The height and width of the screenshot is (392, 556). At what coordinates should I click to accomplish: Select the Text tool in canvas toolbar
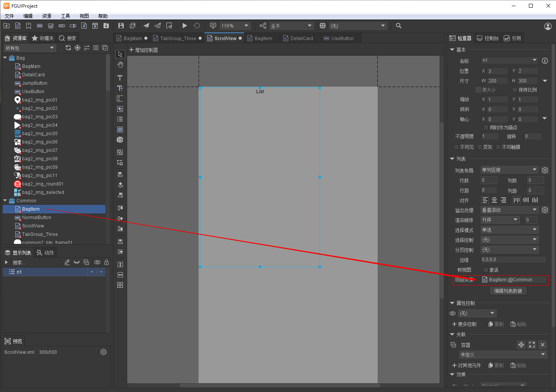120,78
